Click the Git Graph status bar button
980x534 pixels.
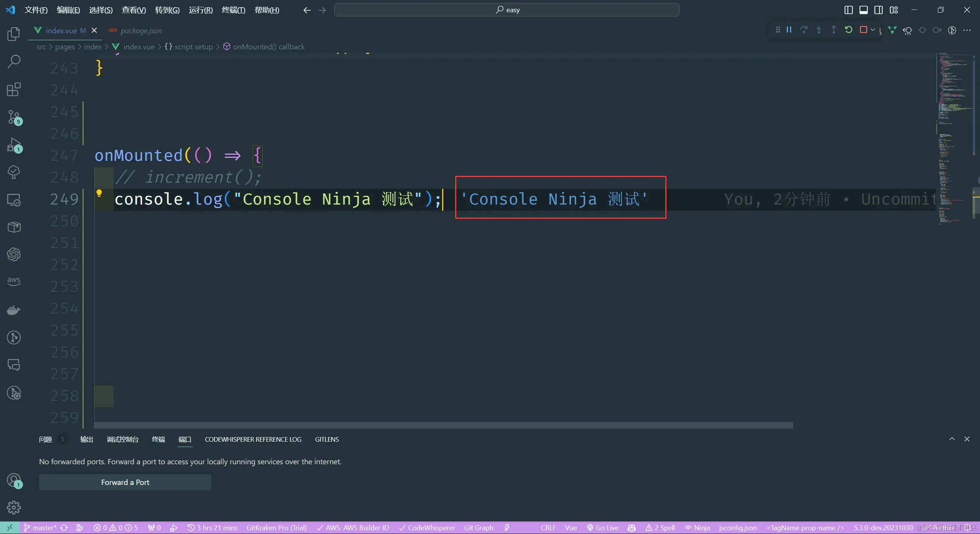coord(479,528)
